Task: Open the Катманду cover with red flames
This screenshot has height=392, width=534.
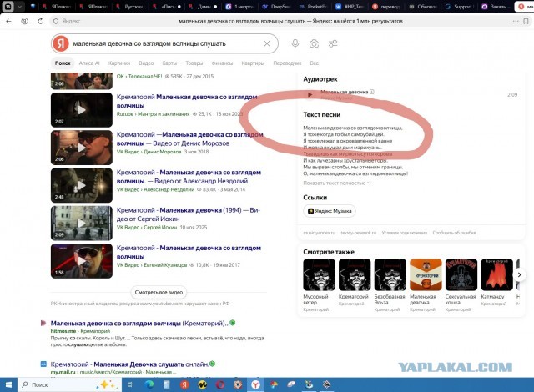Action: coord(497,274)
